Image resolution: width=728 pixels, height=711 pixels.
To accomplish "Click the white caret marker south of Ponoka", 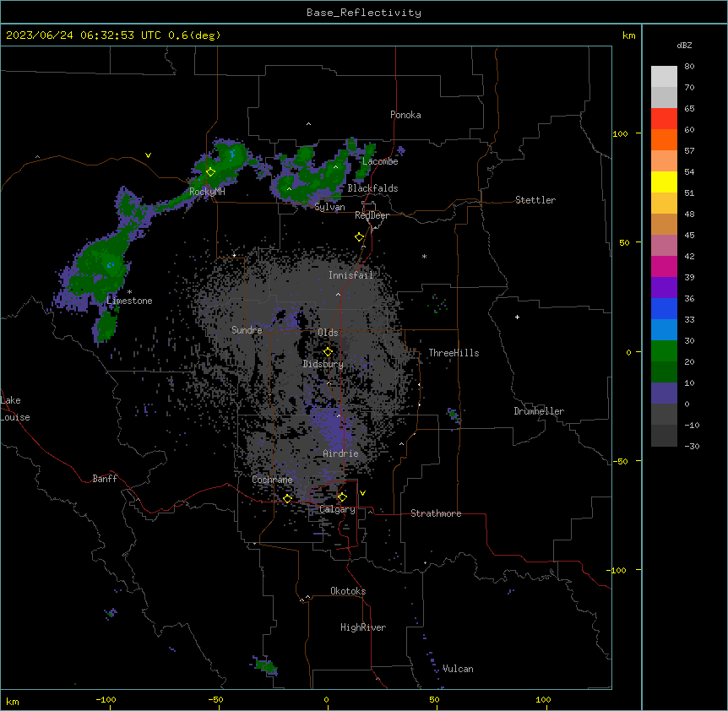I will click(x=309, y=124).
